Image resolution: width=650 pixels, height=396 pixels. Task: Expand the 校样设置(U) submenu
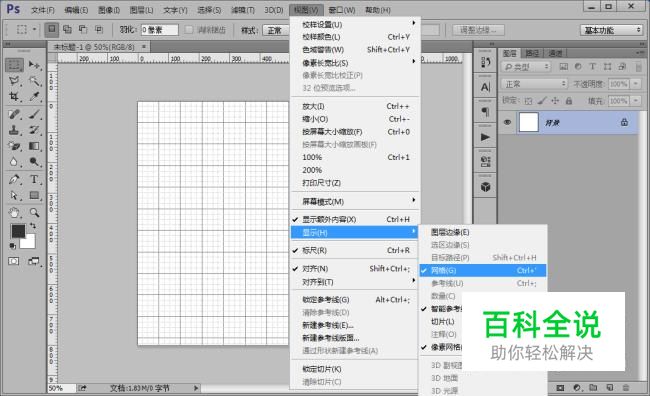[x=354, y=24]
